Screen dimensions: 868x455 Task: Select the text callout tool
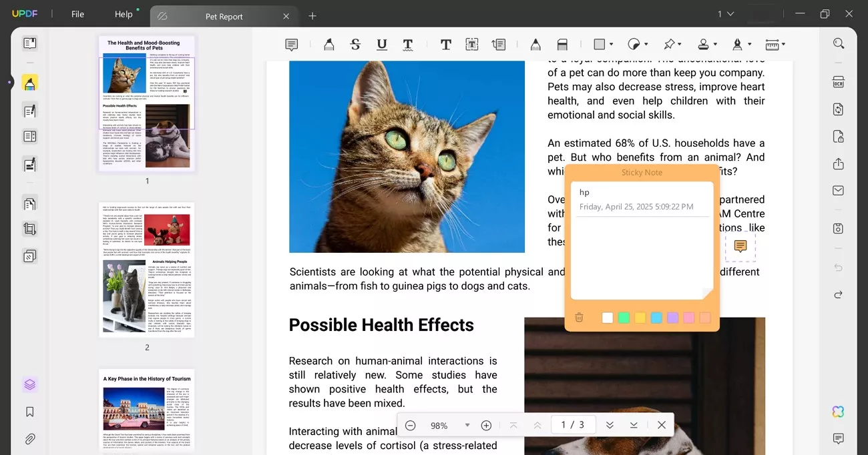[498, 45]
